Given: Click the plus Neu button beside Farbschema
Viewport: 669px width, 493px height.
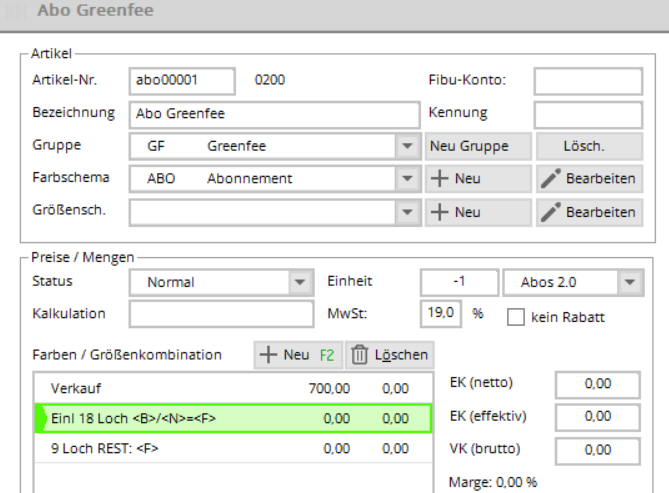Looking at the screenshot, I should point(477,179).
